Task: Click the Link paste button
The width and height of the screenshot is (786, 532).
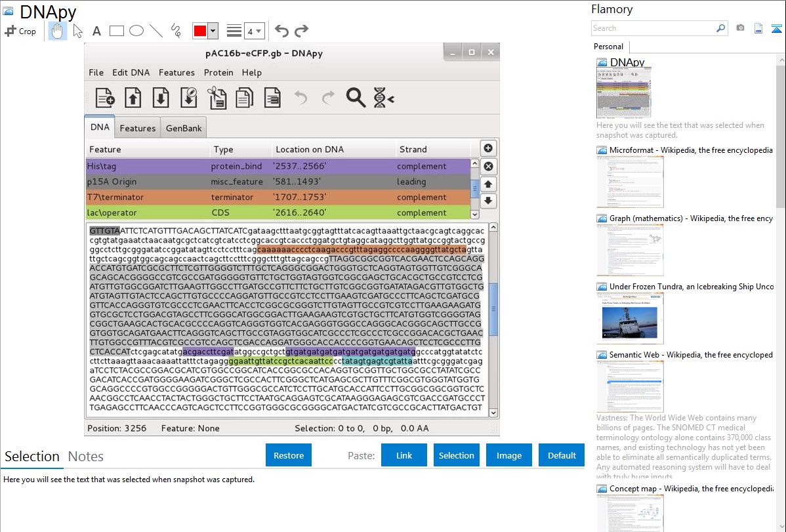Action: (x=404, y=455)
